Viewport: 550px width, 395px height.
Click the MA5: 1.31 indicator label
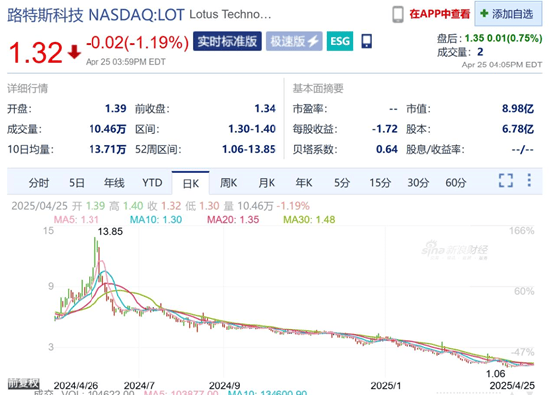click(76, 220)
